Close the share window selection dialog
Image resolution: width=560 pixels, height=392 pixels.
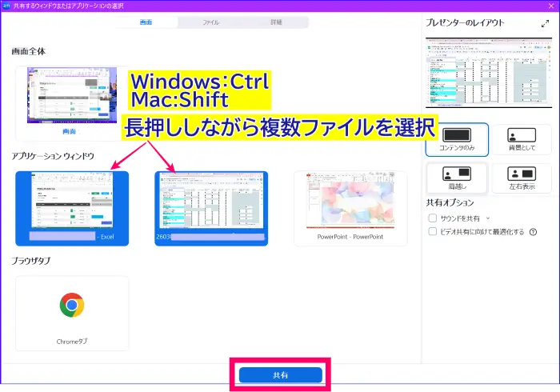551,6
